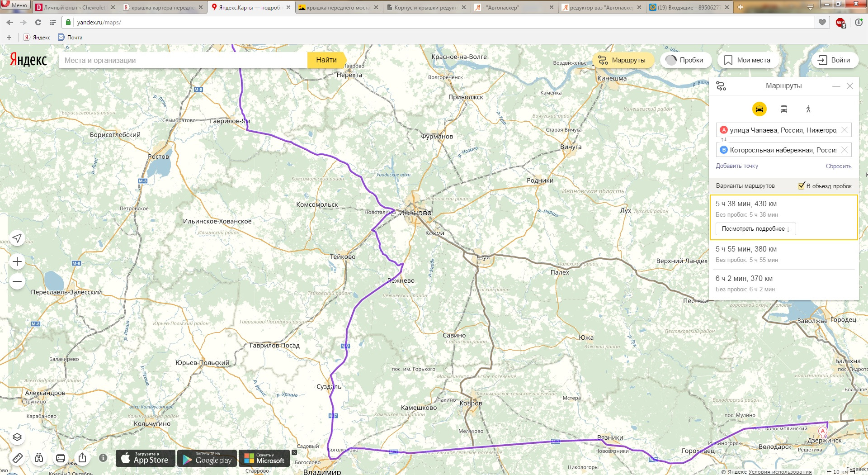Screen dimensions: 868x475
Task: Click the Яндекс logo
Action: [x=28, y=60]
